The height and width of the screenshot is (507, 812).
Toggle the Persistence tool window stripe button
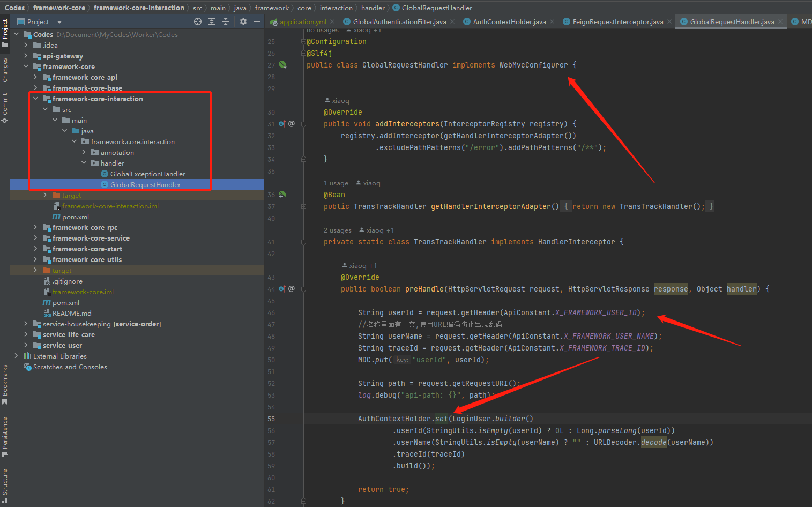[5, 437]
